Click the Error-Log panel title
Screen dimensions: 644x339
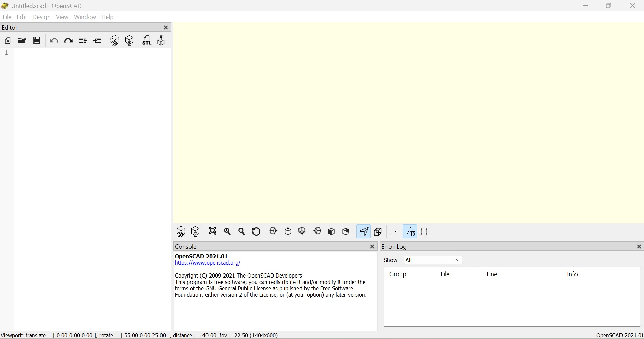(395, 247)
